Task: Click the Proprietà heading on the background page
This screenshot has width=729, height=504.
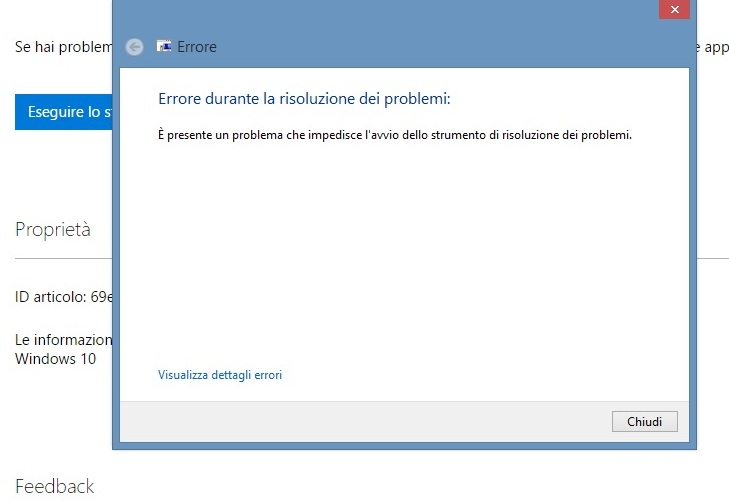Action: click(x=53, y=230)
